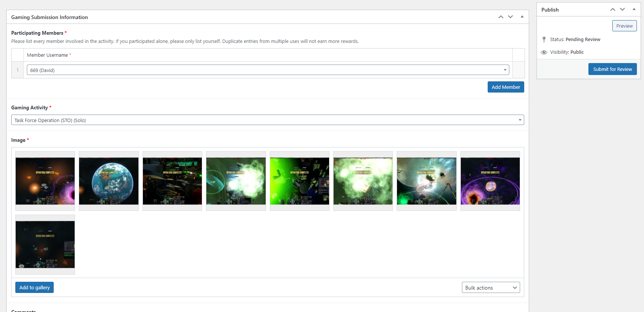Image resolution: width=644 pixels, height=312 pixels.
Task: Open the Gaming Activity dropdown
Action: pyautogui.click(x=268, y=120)
